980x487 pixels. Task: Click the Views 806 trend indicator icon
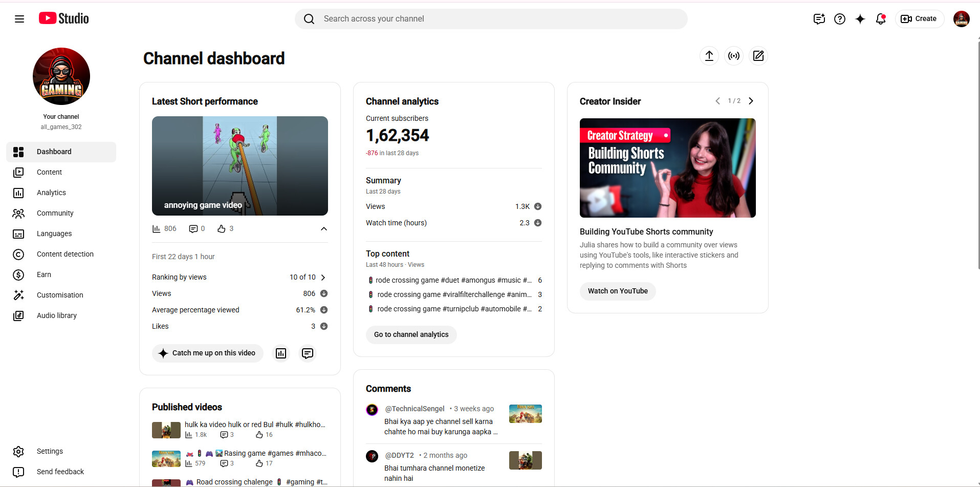(324, 293)
